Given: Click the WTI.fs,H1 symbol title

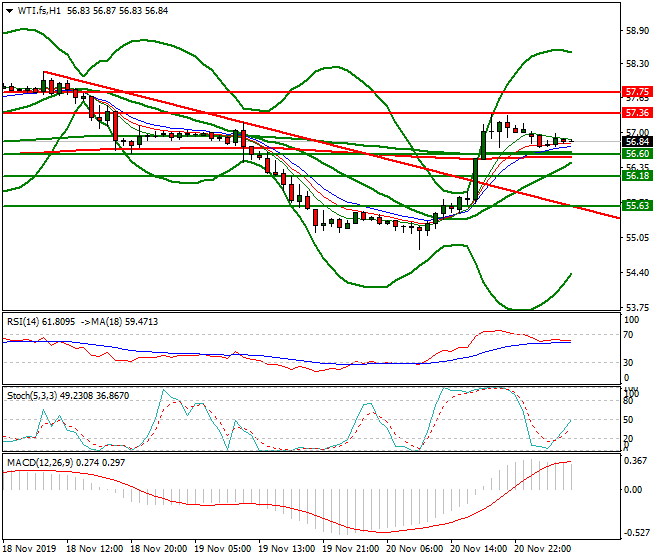Looking at the screenshot, I should point(39,11).
